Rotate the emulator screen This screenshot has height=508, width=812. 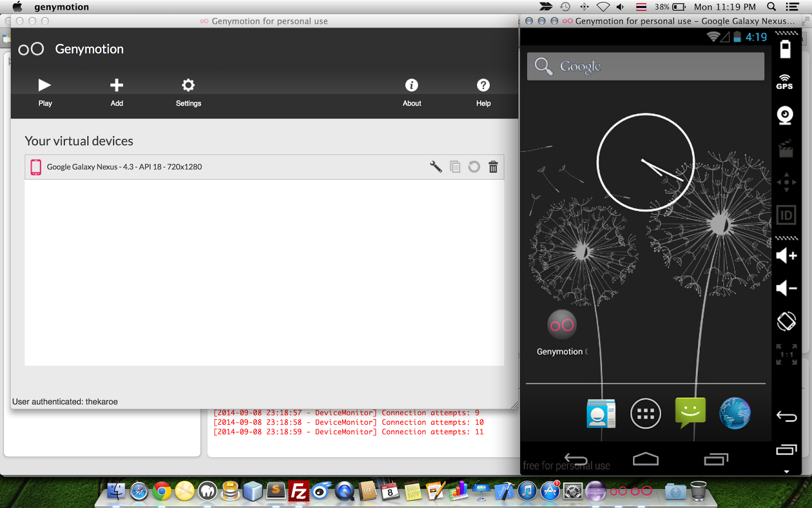786,321
